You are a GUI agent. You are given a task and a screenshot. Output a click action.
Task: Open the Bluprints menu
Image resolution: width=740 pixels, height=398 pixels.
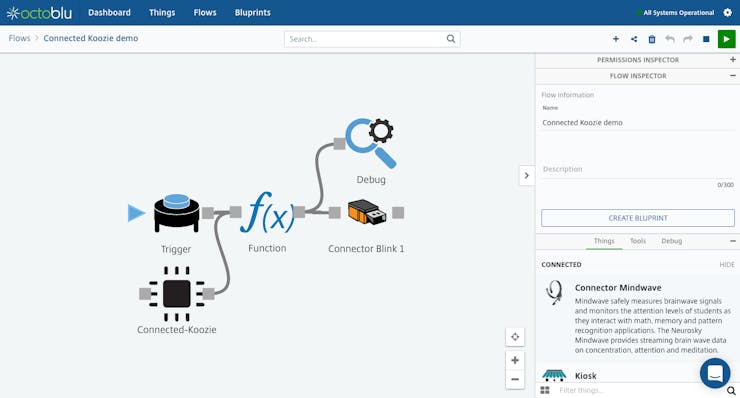(252, 13)
